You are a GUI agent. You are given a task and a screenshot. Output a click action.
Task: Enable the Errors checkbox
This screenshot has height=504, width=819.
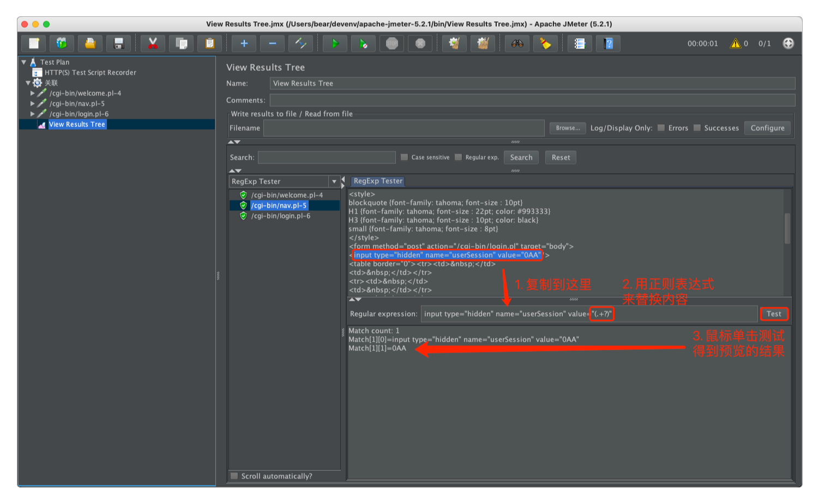[661, 128]
